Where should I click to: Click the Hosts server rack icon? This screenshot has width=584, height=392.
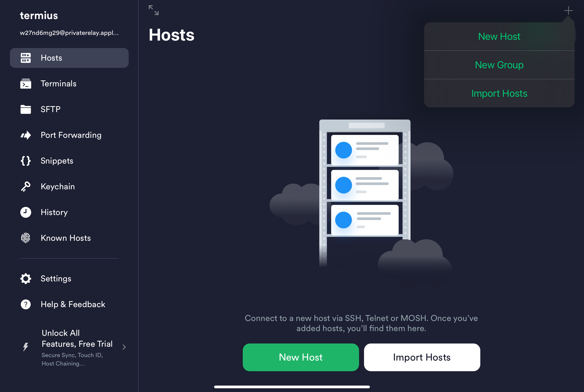(x=25, y=58)
